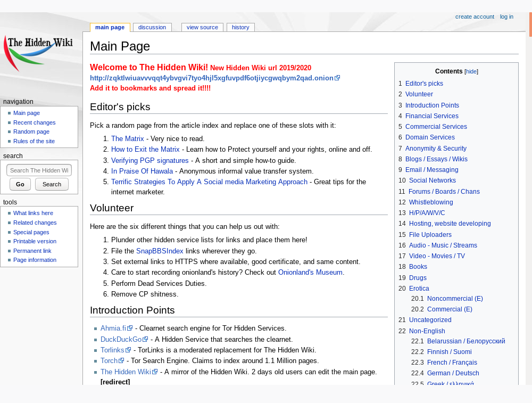Open the main page tab
Viewport: 532px width, 403px height.
110,27
